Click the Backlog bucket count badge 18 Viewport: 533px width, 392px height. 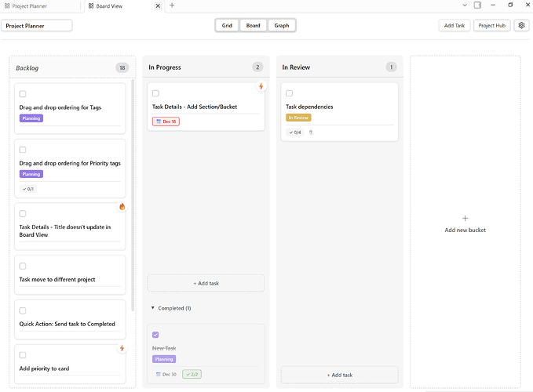coord(122,67)
